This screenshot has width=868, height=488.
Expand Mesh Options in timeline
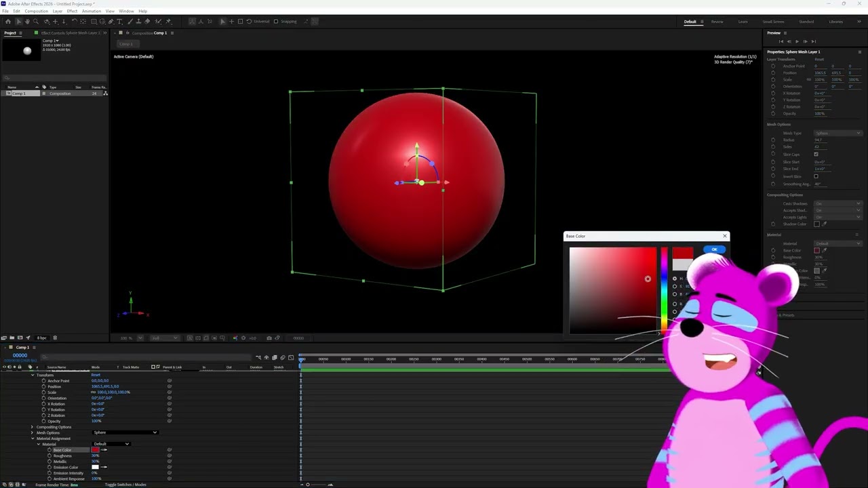(32, 432)
